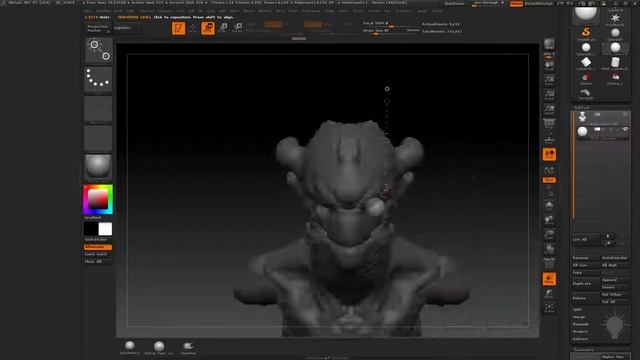
Task: Click the Rotate view icon in right shelf
Action: (x=549, y=249)
